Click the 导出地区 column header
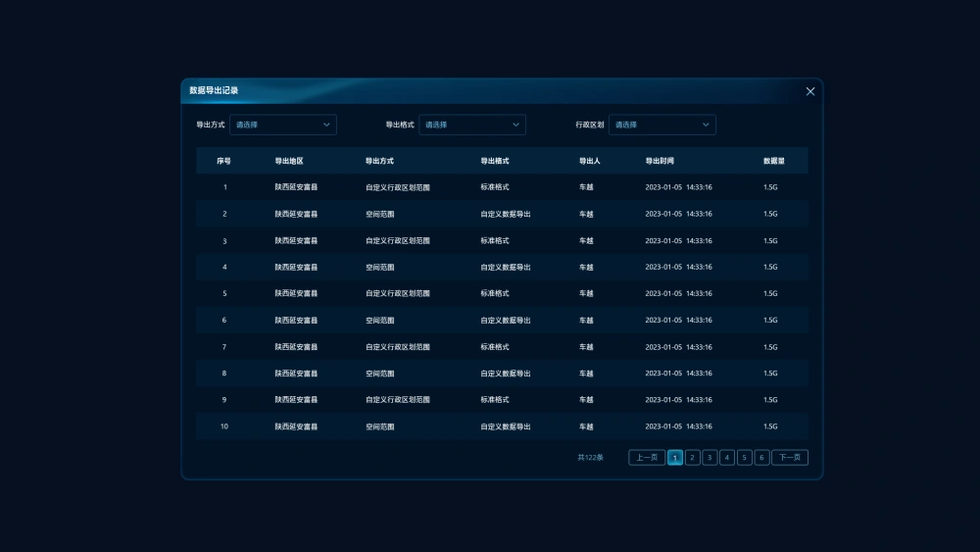Screen dimensions: 980x552 coord(289,161)
